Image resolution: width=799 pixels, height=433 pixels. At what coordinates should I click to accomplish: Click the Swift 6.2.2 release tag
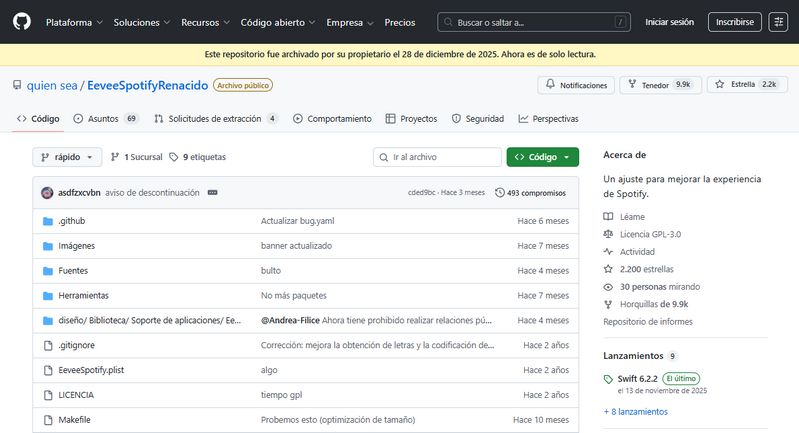click(635, 378)
